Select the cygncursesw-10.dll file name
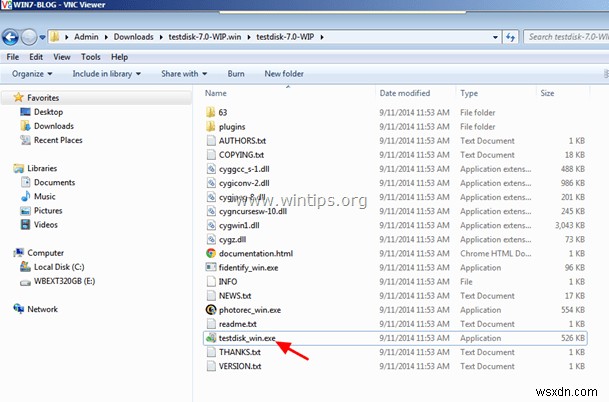This screenshot has width=609, height=402. click(253, 211)
